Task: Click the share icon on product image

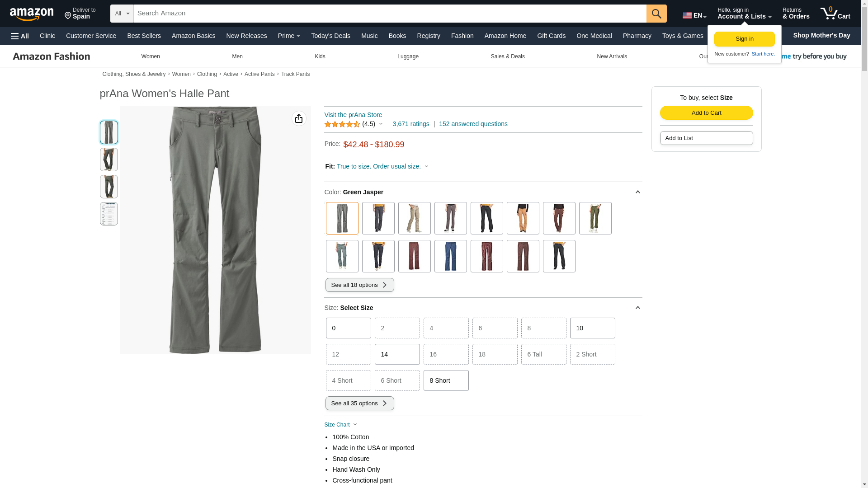Action: click(299, 118)
